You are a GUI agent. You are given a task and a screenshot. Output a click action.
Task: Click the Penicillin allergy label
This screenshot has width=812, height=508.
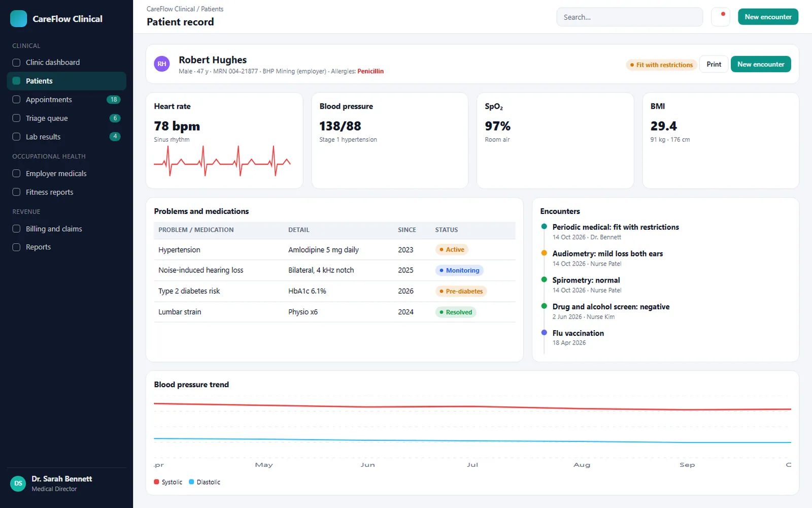click(x=370, y=71)
